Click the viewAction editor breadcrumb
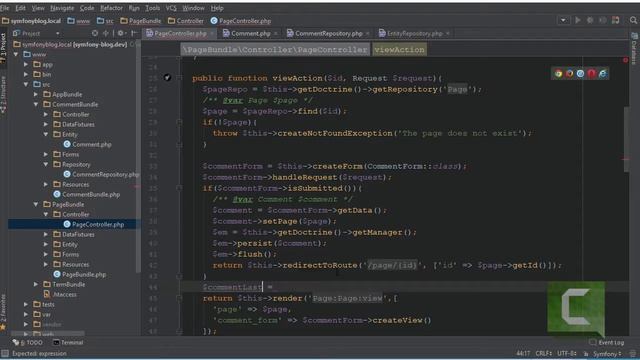The image size is (640, 360). pos(399,50)
